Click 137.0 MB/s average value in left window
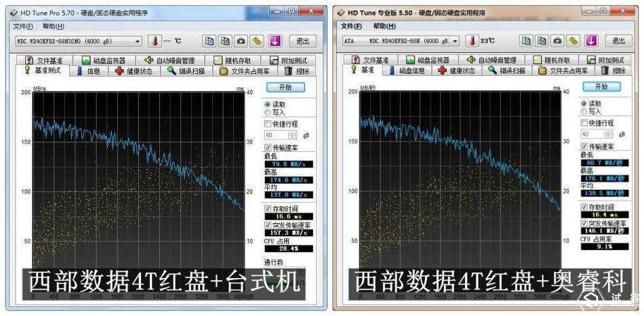Image resolution: width=644 pixels, height=316 pixels. tap(289, 195)
